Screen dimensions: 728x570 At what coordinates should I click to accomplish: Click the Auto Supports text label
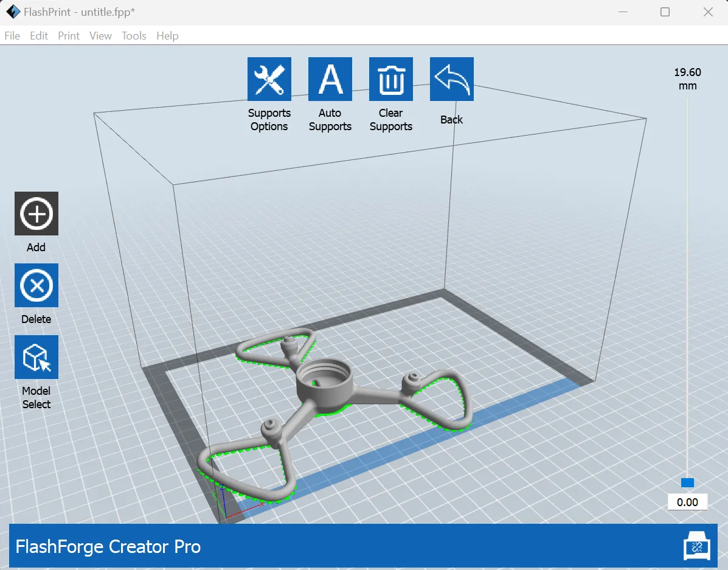pyautogui.click(x=330, y=120)
